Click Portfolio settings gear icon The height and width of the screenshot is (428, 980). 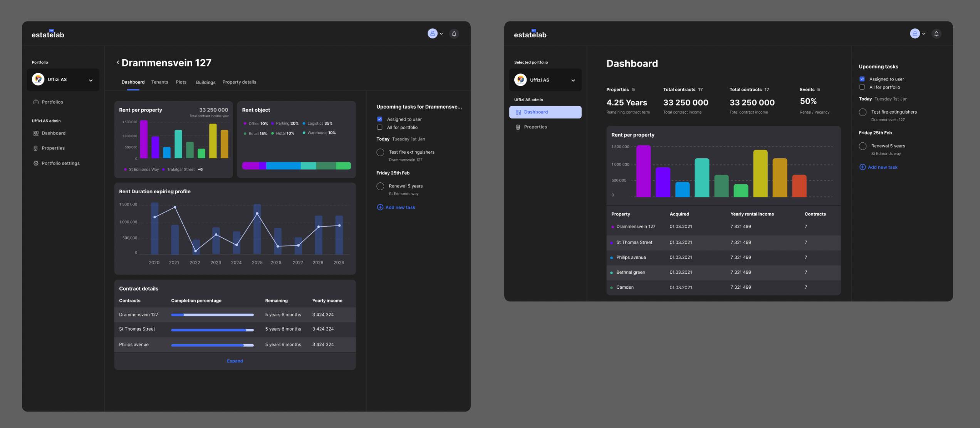click(36, 163)
